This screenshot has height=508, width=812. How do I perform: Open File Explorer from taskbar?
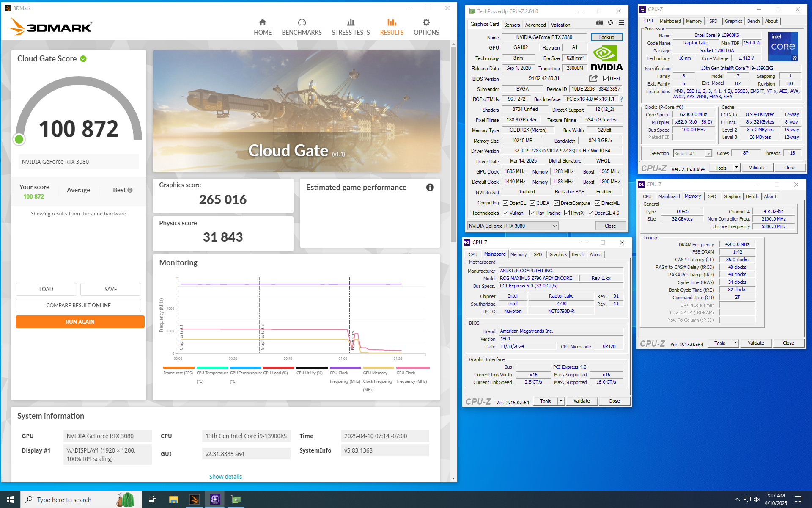[173, 500]
